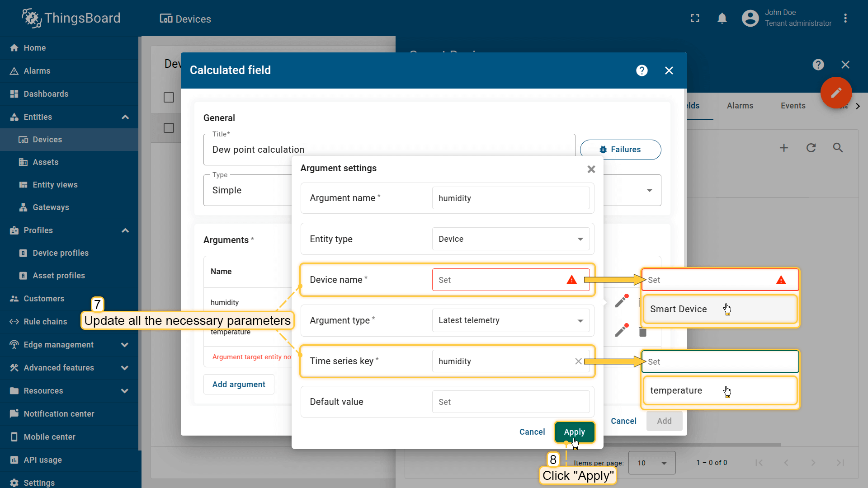Collapse the Entities menu section
The width and height of the screenshot is (868, 488).
coord(125,117)
